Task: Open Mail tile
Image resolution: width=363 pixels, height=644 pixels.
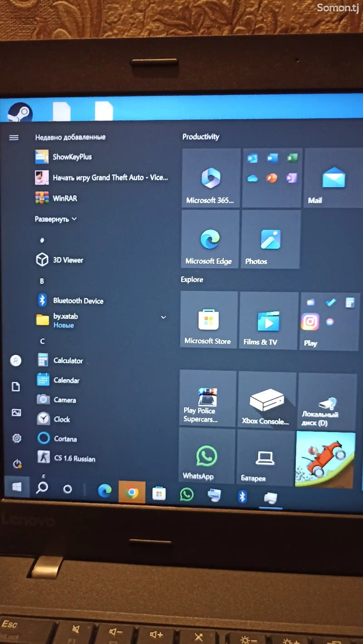Action: point(334,178)
